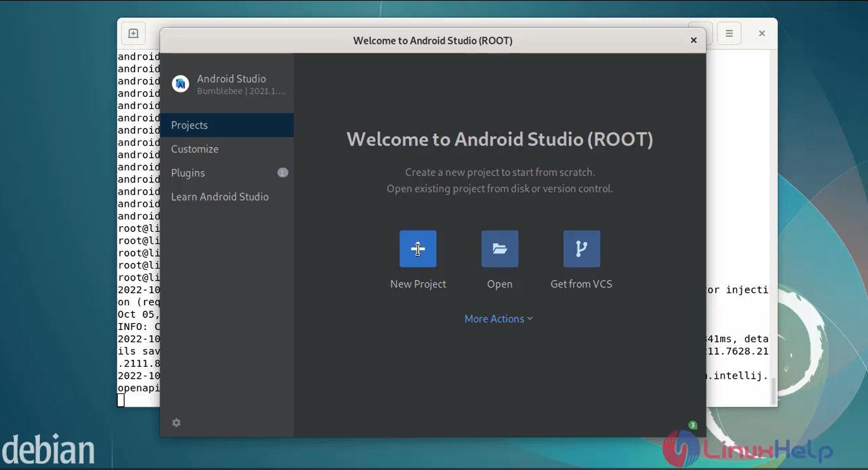Go to Learn Android Studio

coord(227,196)
